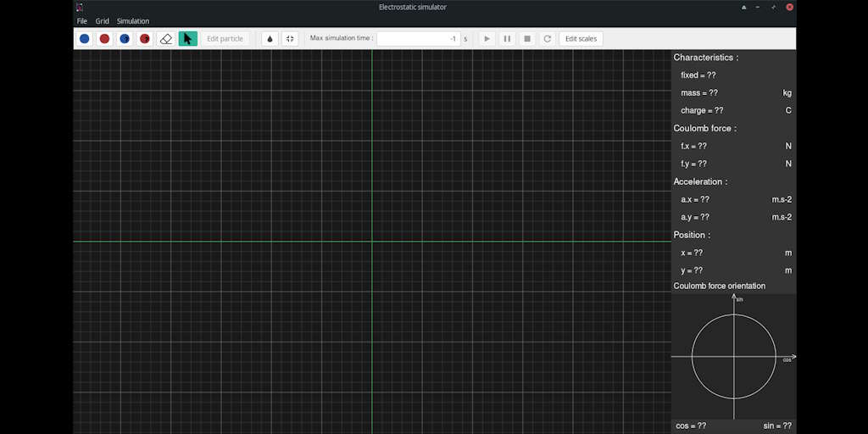Click the 'x = ??' position value
This screenshot has width=868, height=434.
(x=692, y=253)
